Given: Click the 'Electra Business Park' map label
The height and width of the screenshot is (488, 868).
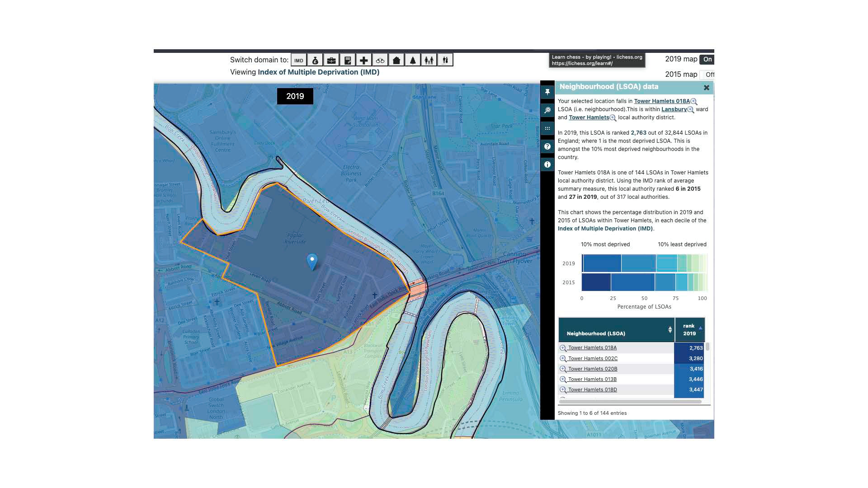Looking at the screenshot, I should pyautogui.click(x=351, y=173).
